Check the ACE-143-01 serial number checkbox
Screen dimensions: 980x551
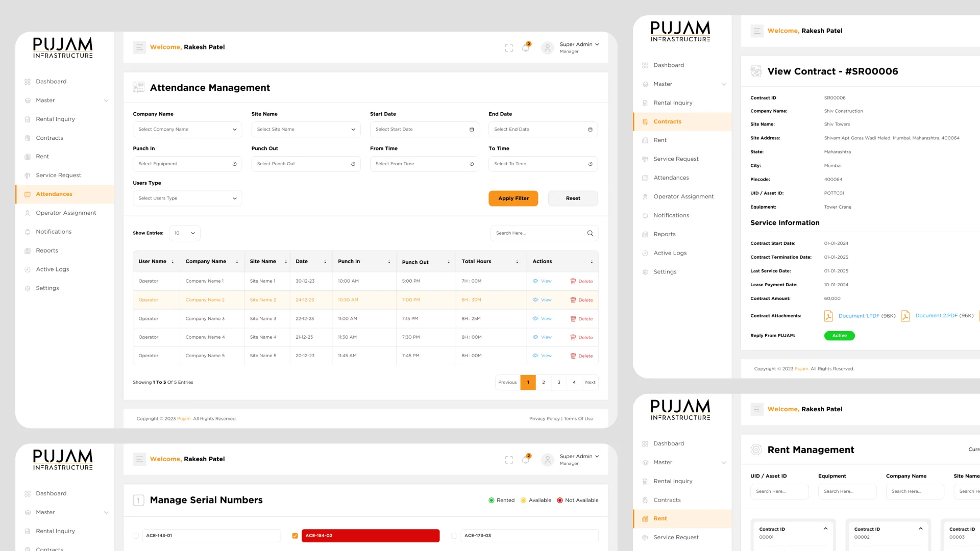(136, 536)
